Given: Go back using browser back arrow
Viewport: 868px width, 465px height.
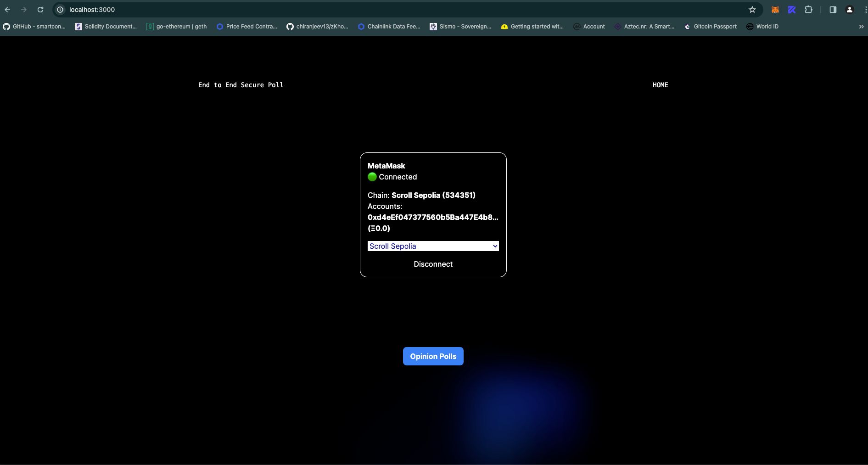Looking at the screenshot, I should pyautogui.click(x=7, y=9).
